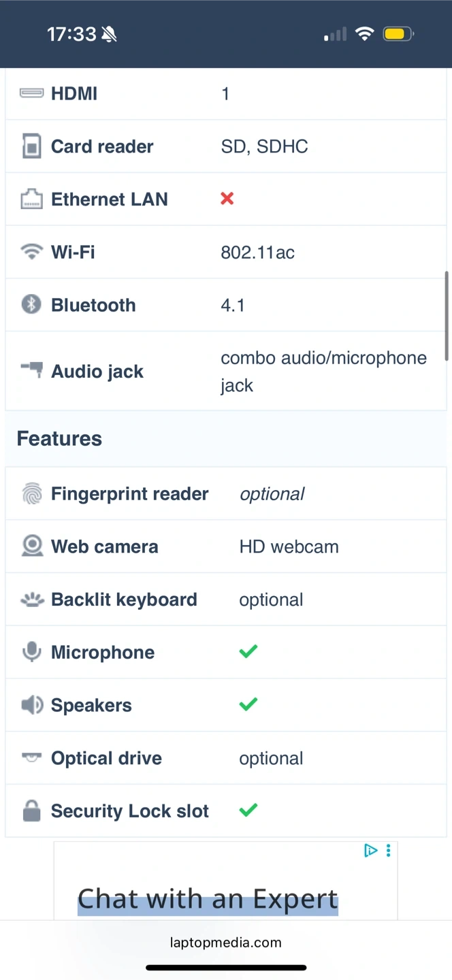Click the Security Lock slot padlock icon
The width and height of the screenshot is (452, 980).
(x=31, y=811)
